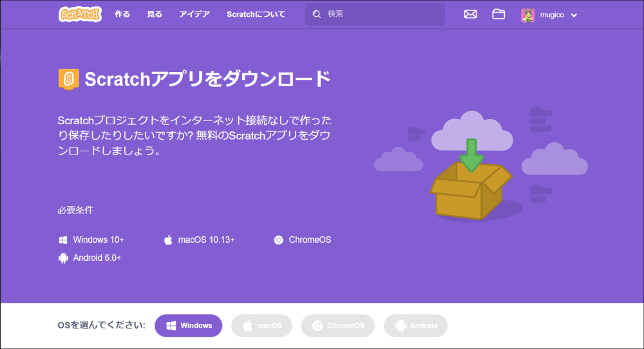Click the Android robot next to Android 6.0+
This screenshot has height=349, width=644.
(x=63, y=258)
